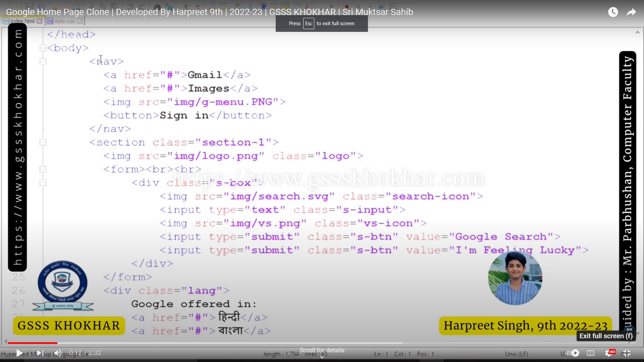Toggle closed captions

coord(591,353)
